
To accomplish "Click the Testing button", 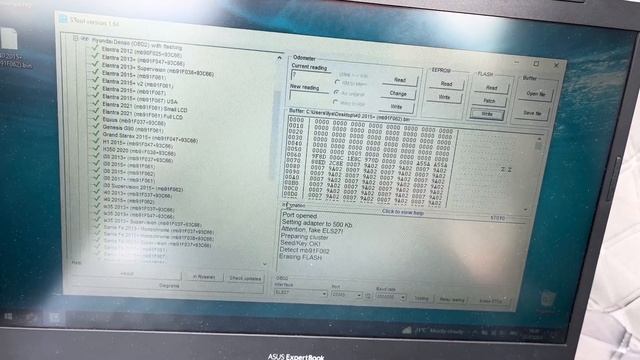I will coord(421,299).
